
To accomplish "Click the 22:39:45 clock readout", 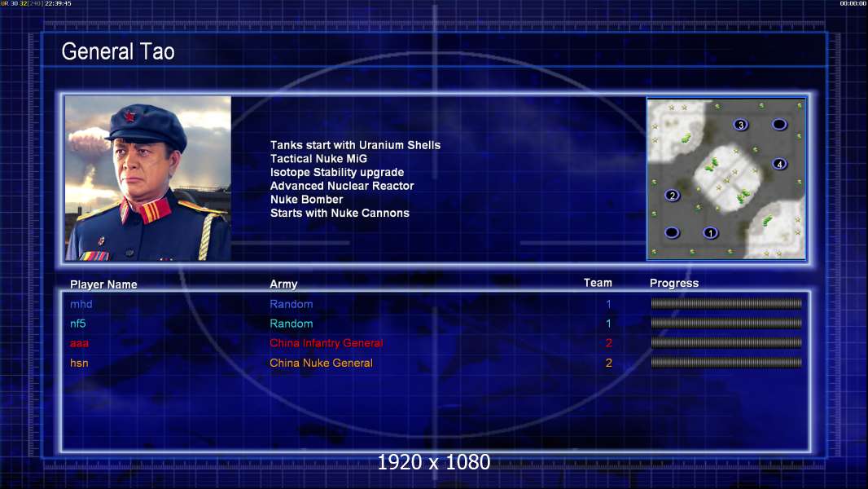I will pos(58,3).
